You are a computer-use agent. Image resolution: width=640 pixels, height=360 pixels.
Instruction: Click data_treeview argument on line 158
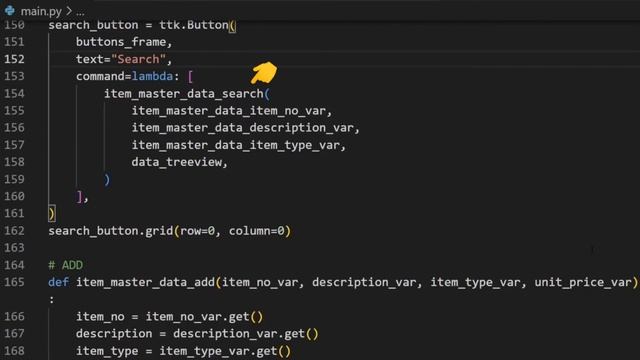click(176, 162)
